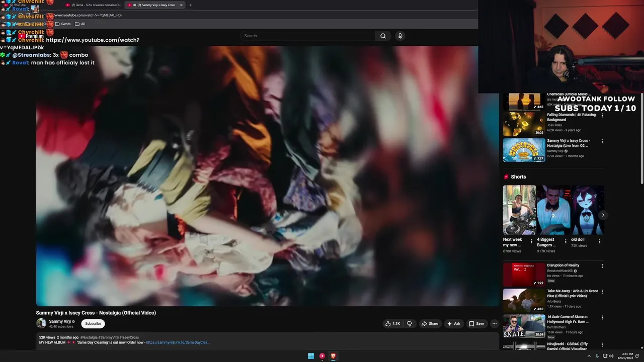This screenshot has height=362, width=644.
Task: Click the Shorts section logo icon
Action: point(506,177)
